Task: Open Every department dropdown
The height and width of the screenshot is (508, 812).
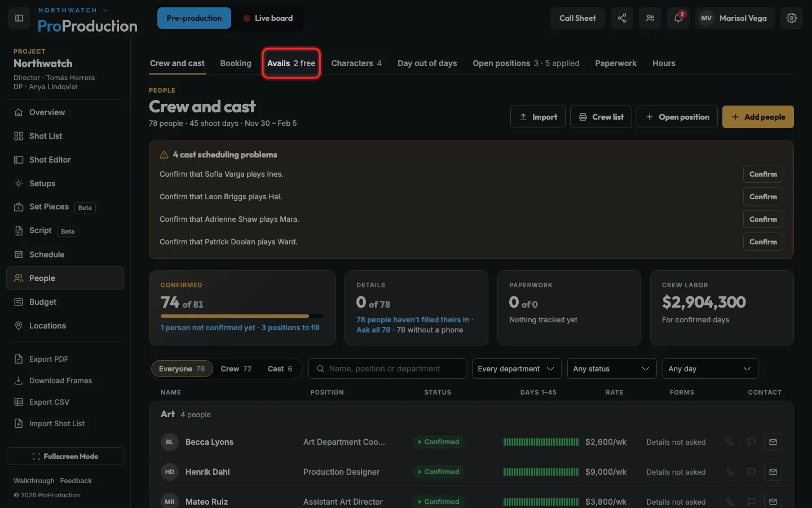Action: (x=517, y=369)
